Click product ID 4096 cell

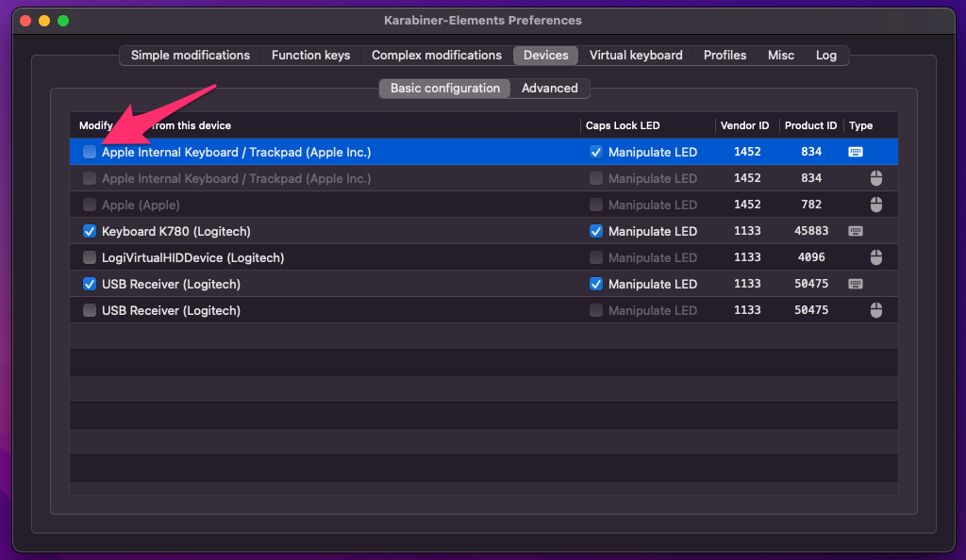tap(810, 257)
